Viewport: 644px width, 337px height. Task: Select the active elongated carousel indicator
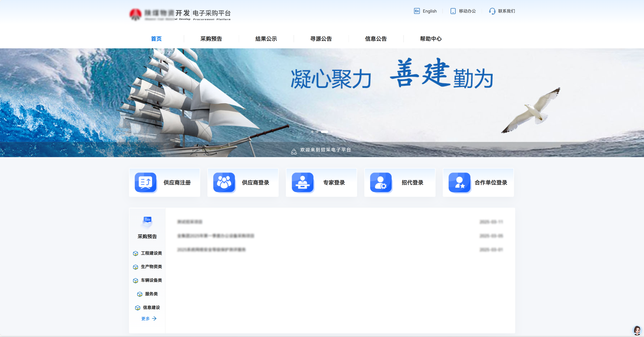click(324, 132)
